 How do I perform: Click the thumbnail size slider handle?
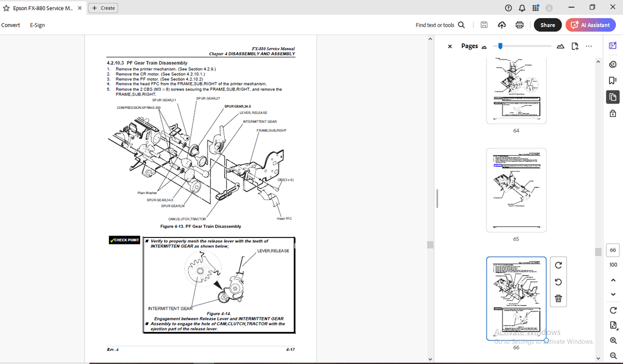point(500,46)
